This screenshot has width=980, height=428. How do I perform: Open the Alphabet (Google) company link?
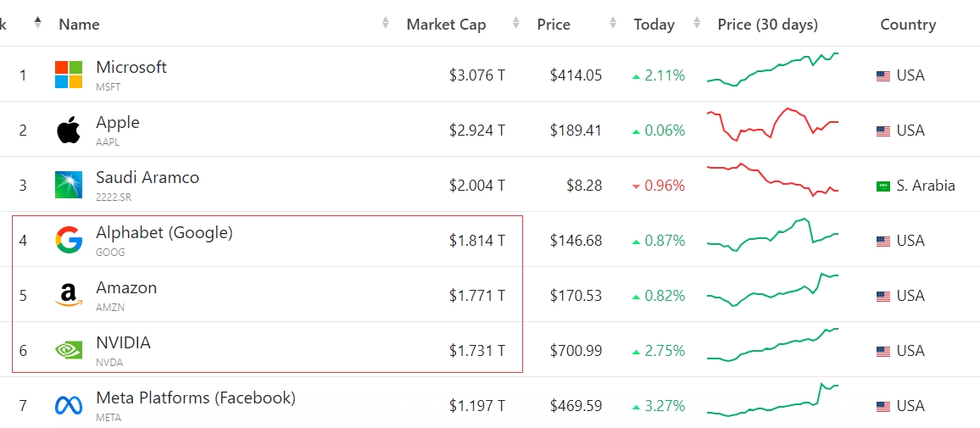click(x=164, y=232)
